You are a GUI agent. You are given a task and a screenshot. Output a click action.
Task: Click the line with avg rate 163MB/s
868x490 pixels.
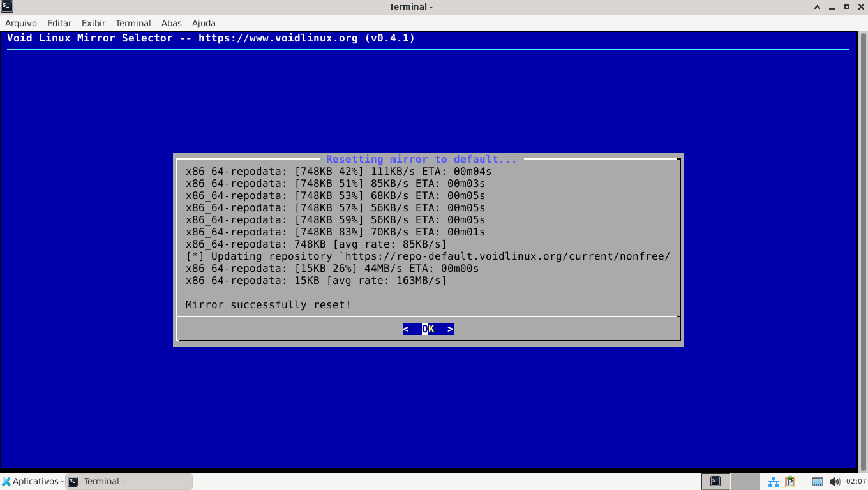(317, 281)
